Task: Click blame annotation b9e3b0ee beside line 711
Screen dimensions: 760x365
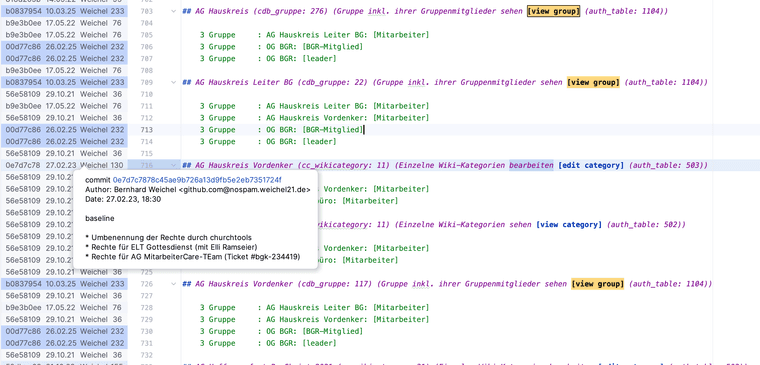Action: [x=64, y=106]
